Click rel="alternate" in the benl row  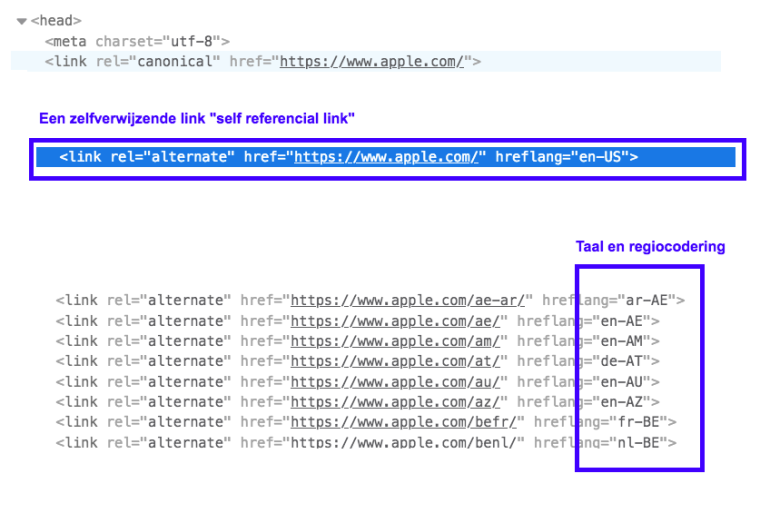coord(169,442)
